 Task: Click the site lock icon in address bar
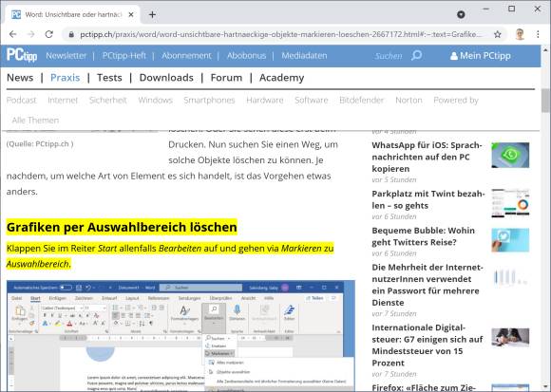tap(71, 34)
